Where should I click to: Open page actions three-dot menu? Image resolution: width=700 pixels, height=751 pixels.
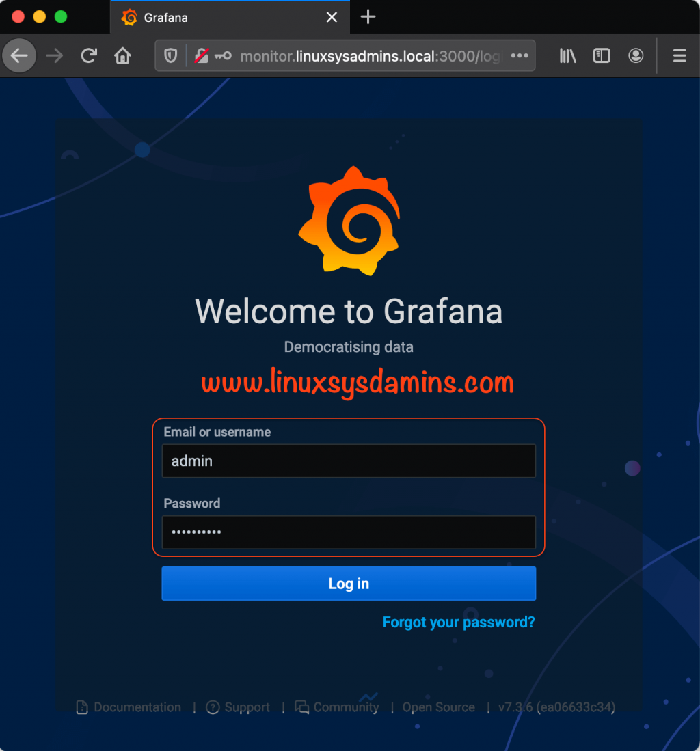(x=520, y=55)
